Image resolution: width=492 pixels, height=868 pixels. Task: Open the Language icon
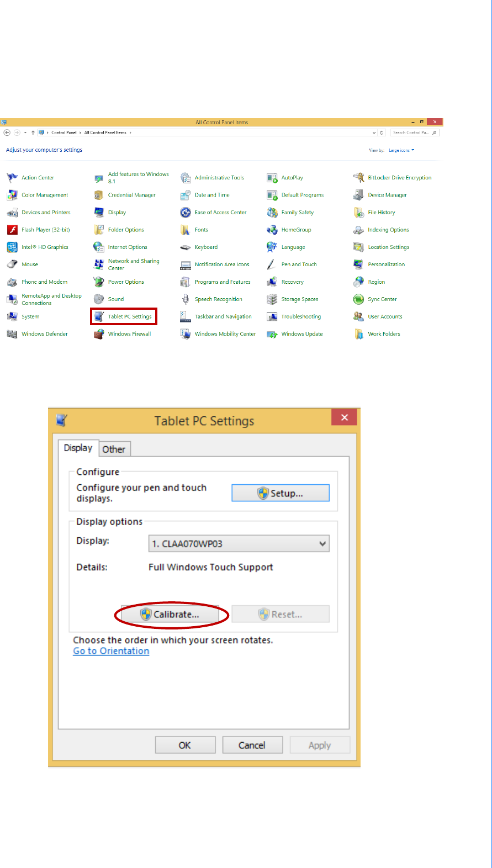coord(272,247)
